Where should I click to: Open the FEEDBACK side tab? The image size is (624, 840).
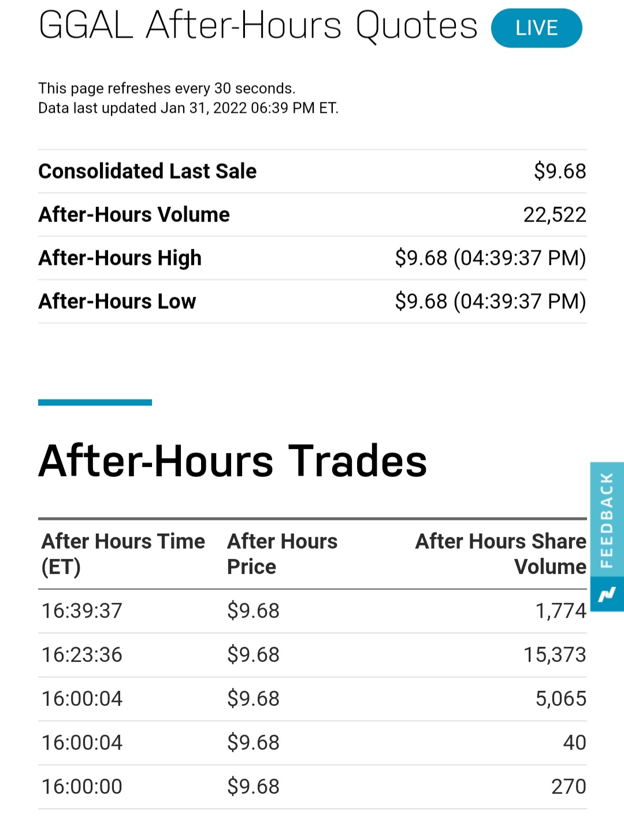(x=607, y=519)
